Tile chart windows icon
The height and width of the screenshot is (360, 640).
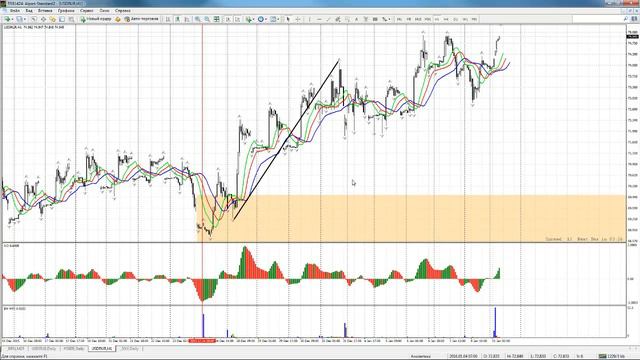tap(216, 19)
